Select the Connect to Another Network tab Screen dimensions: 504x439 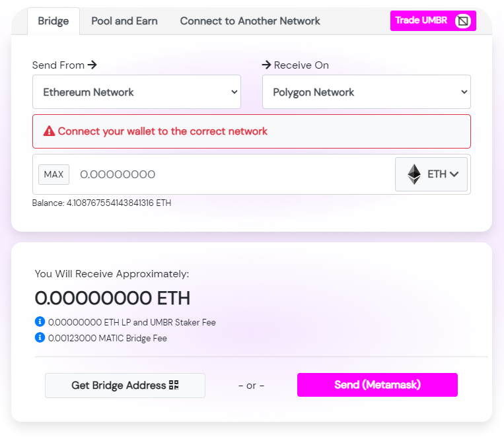pos(250,21)
